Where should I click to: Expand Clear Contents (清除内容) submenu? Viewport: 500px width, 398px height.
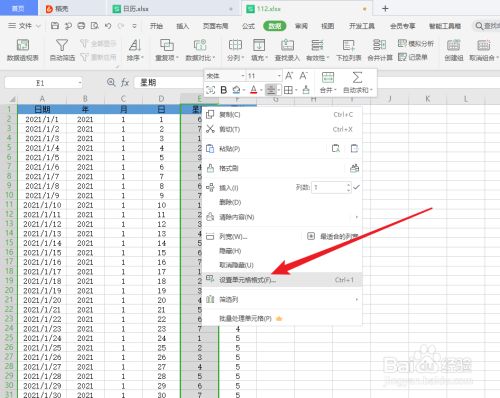pos(356,217)
